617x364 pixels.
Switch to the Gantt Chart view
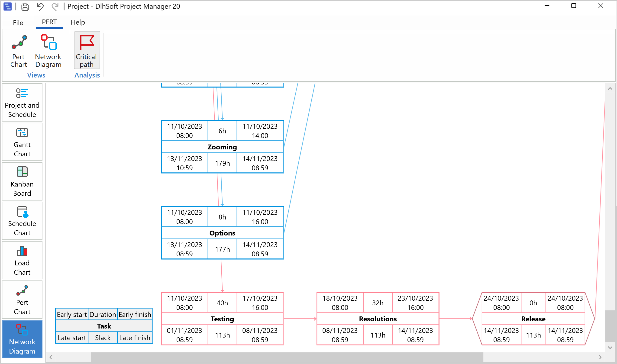pos(22,142)
